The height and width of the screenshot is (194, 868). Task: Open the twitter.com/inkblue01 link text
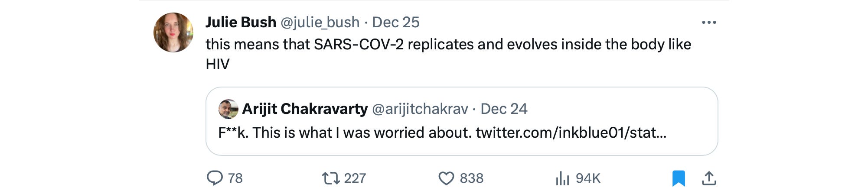(571, 133)
